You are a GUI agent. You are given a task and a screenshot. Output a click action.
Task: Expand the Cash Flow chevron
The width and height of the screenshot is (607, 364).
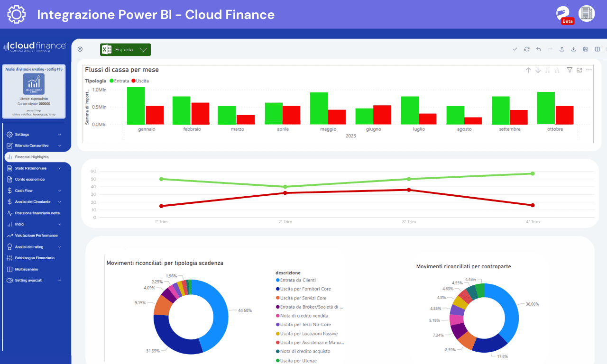[x=59, y=191]
